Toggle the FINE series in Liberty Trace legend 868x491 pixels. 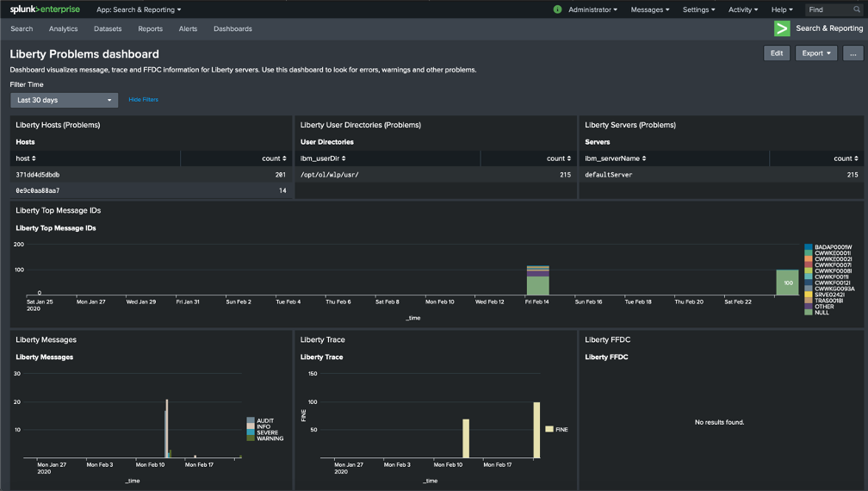[x=555, y=429]
